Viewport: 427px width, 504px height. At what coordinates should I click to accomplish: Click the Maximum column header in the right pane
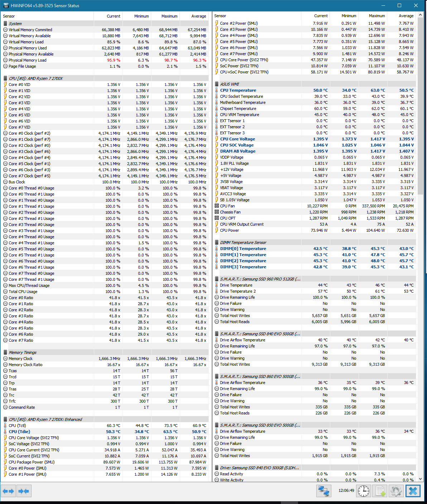click(373, 16)
